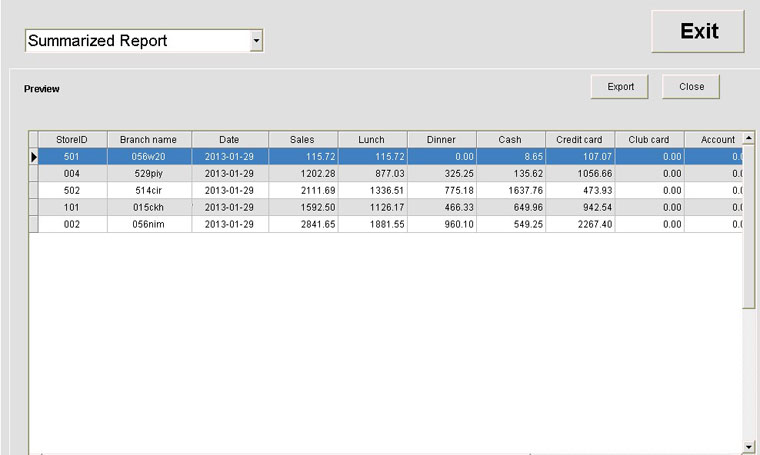Click the scroll down arrow of the table
This screenshot has height=455, width=760.
click(x=749, y=446)
